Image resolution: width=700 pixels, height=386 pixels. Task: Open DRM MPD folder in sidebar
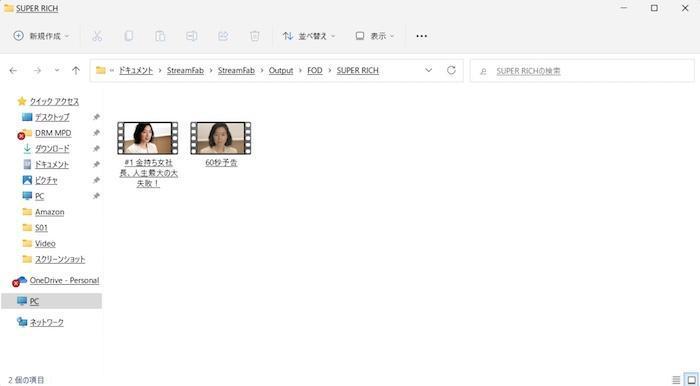[x=53, y=133]
